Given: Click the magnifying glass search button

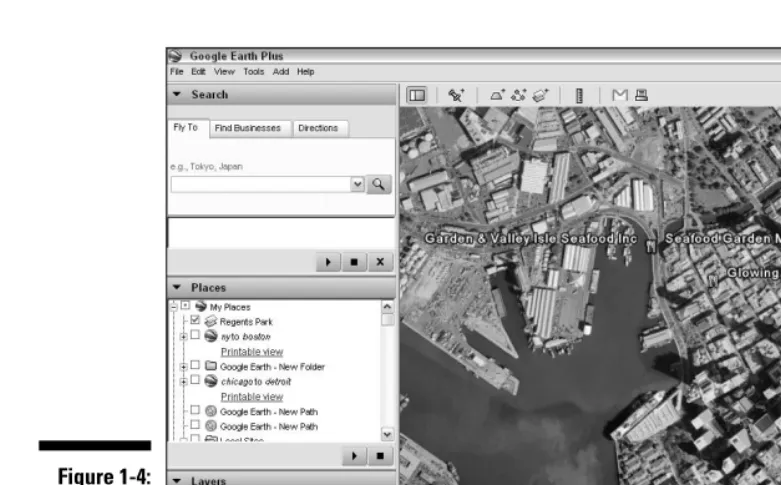Looking at the screenshot, I should click(379, 184).
